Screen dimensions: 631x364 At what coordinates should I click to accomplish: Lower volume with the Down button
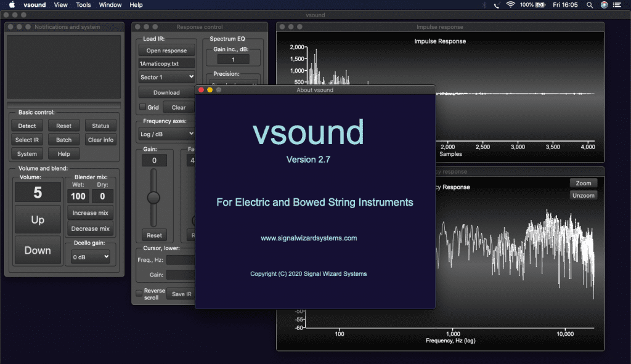pos(38,250)
